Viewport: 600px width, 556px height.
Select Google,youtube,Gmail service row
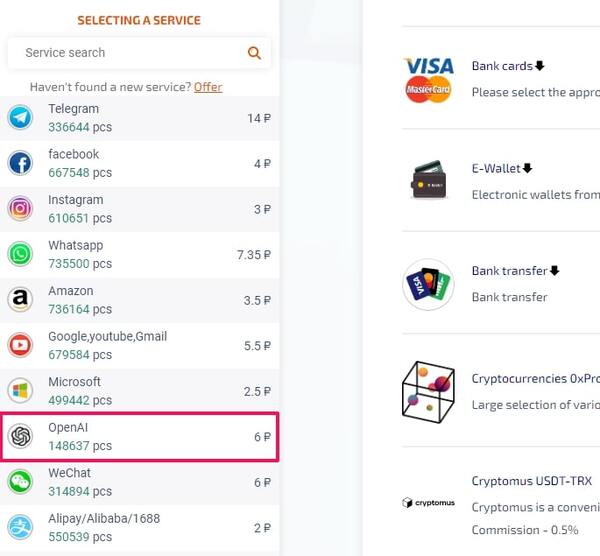point(140,346)
